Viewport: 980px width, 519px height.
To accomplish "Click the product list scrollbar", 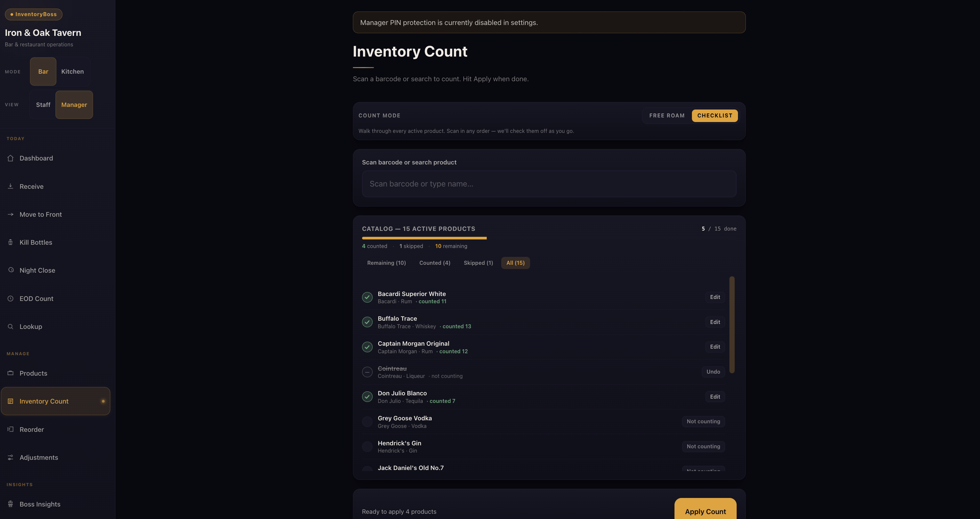I will point(732,325).
